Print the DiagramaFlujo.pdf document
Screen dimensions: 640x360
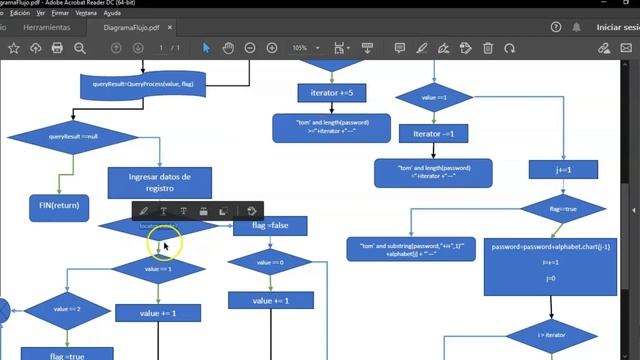57,48
